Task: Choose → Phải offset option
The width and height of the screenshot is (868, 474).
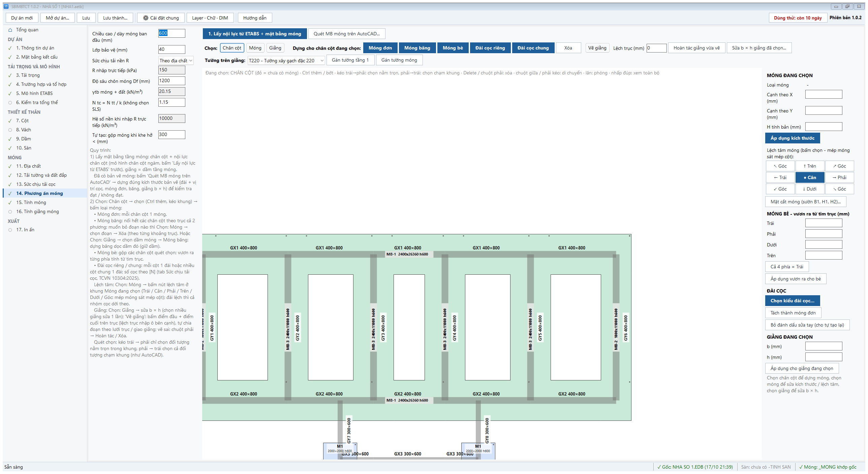Action: tap(839, 177)
